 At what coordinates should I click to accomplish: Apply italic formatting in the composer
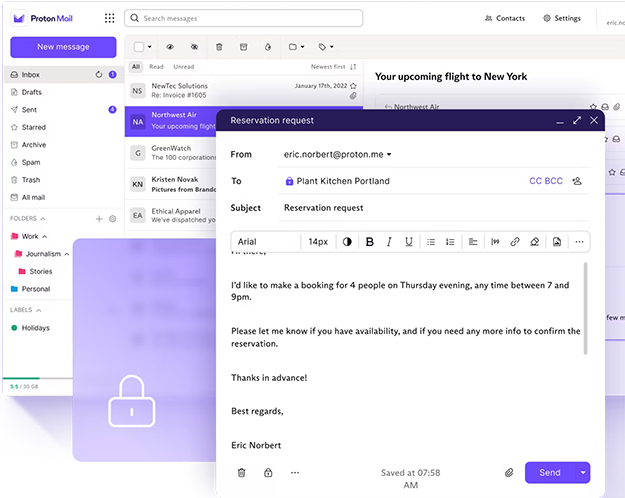tap(389, 242)
